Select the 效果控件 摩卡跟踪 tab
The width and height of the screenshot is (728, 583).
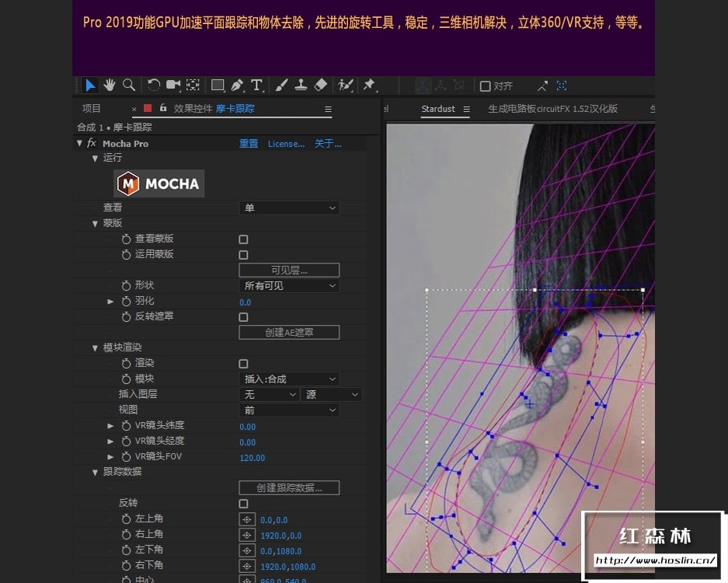pyautogui.click(x=214, y=108)
